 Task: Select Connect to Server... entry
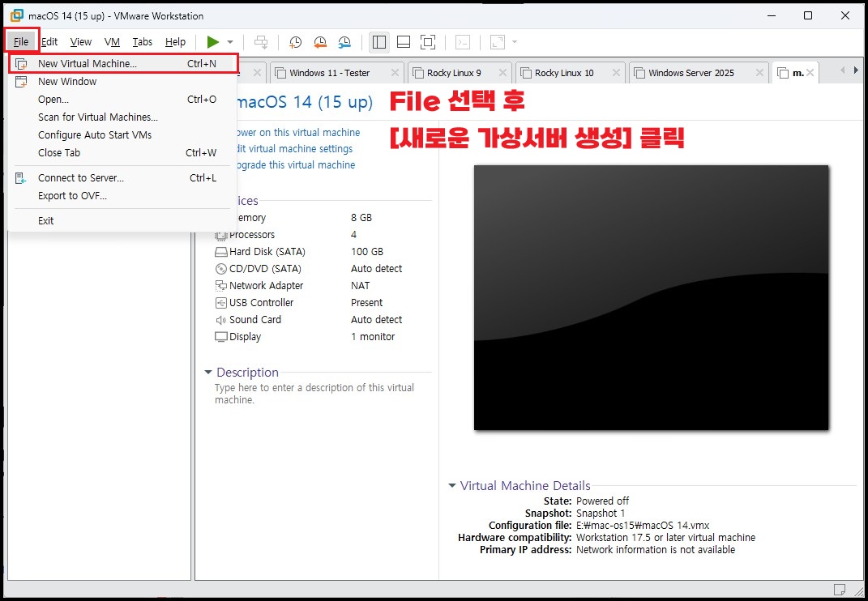(x=123, y=178)
